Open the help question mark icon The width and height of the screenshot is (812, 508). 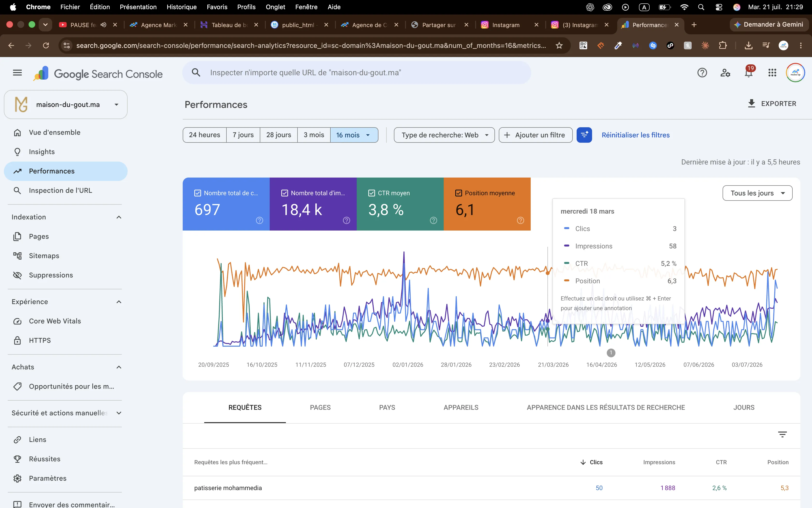(702, 73)
